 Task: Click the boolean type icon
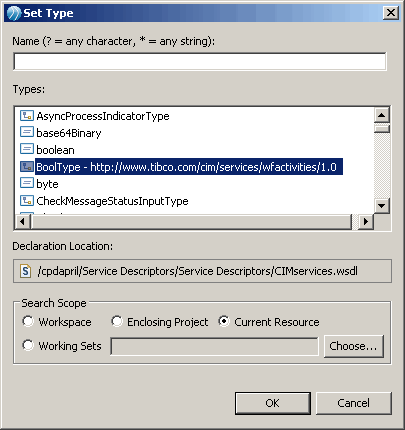[x=27, y=149]
